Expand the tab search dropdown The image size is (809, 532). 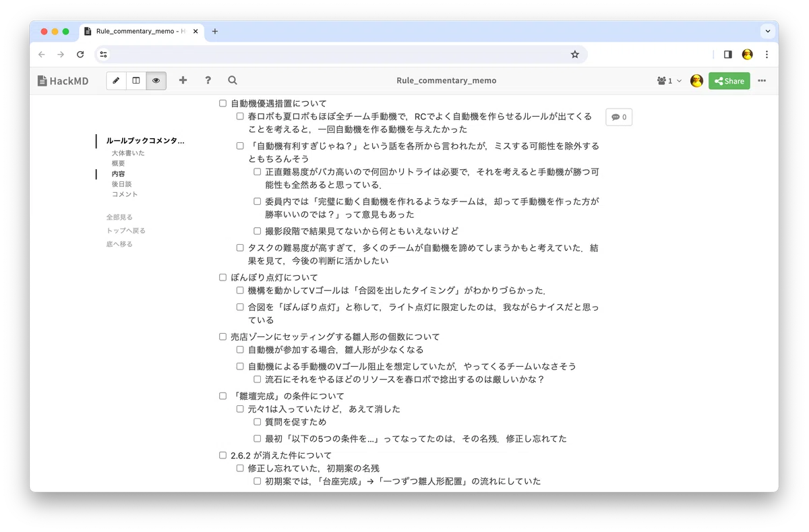767,31
